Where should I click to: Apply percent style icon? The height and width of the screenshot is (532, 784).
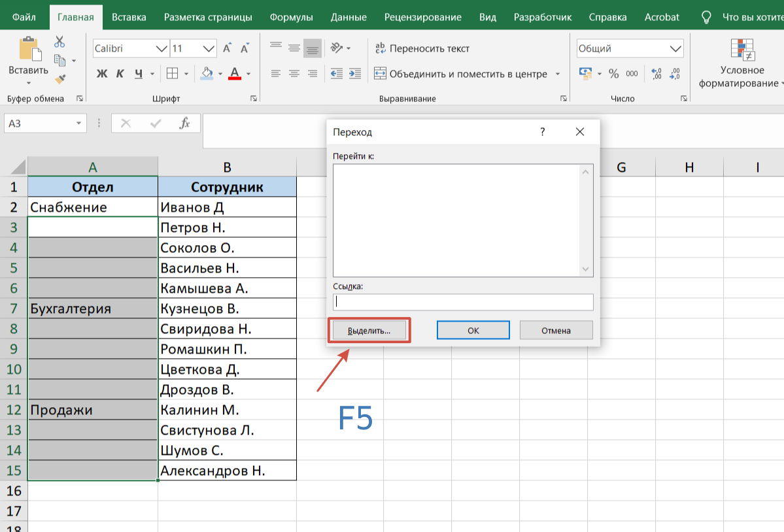pos(614,74)
